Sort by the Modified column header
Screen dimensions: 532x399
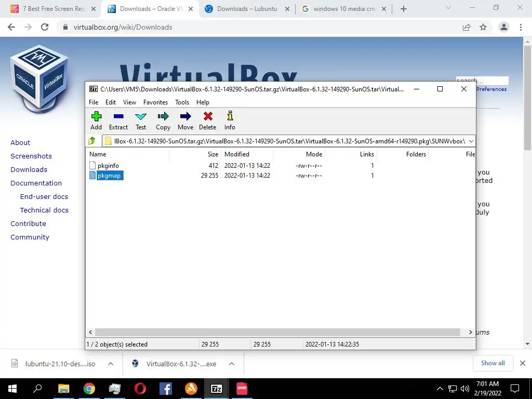pyautogui.click(x=247, y=154)
